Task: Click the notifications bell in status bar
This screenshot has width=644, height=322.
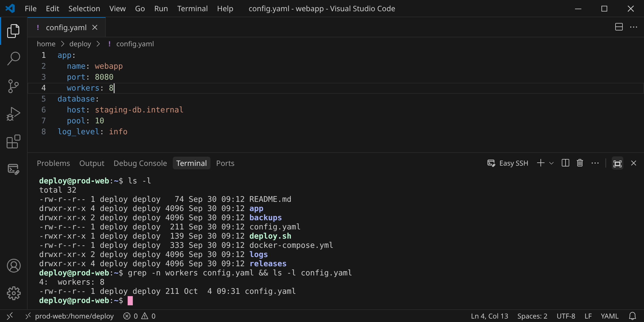Action: 632,316
